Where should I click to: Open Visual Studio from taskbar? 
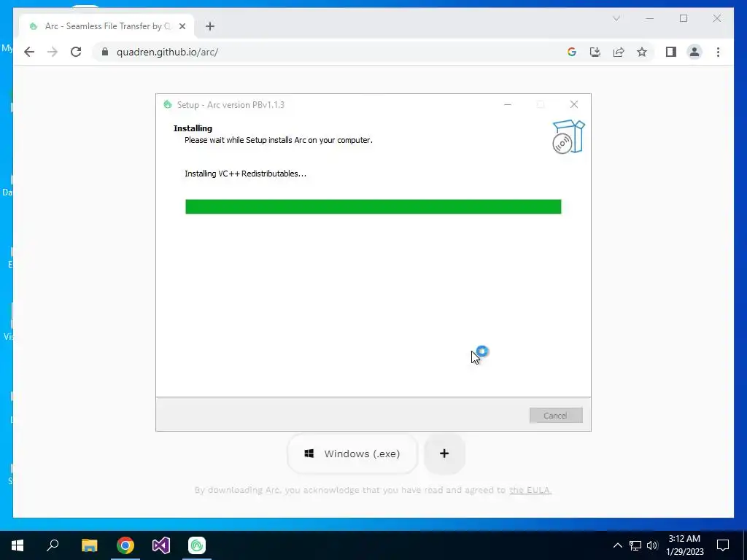tap(161, 545)
